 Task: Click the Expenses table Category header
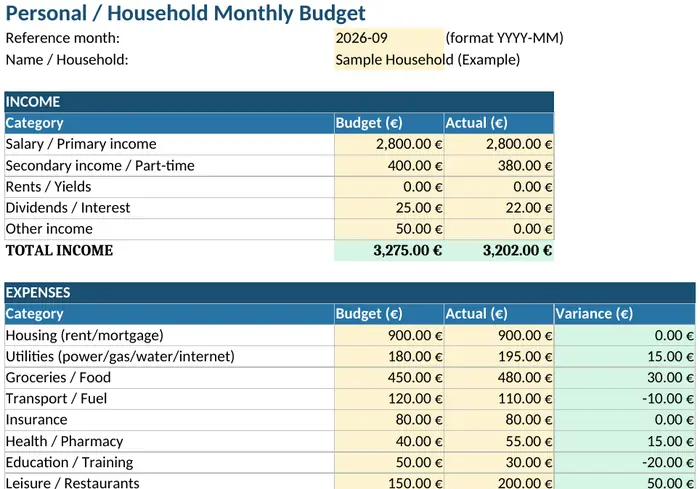(169, 314)
